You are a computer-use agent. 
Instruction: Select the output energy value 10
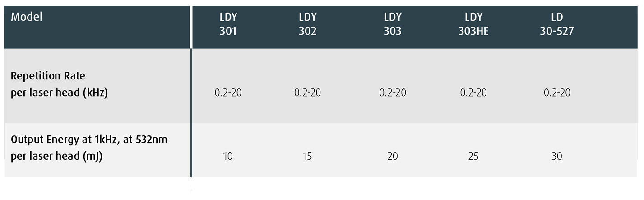pos(228,156)
